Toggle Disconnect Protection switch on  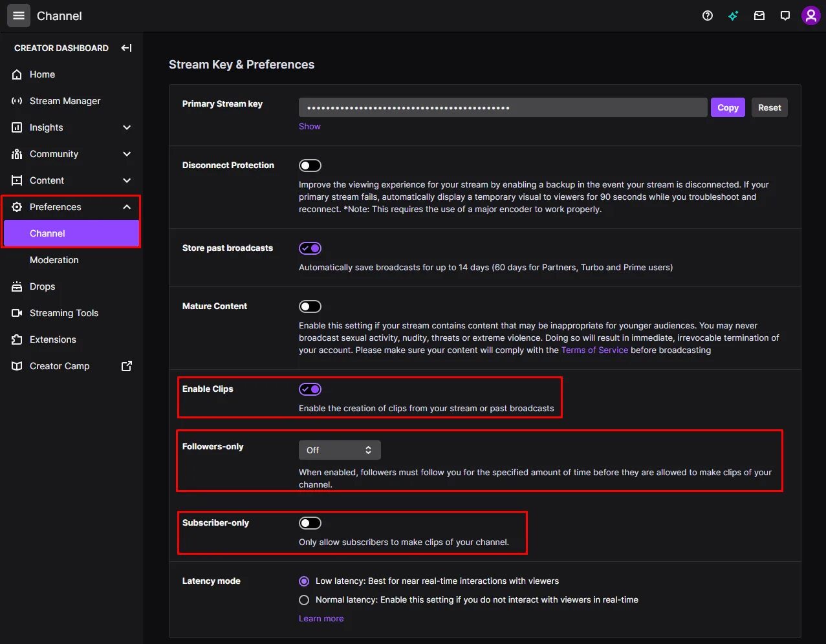[x=310, y=166]
